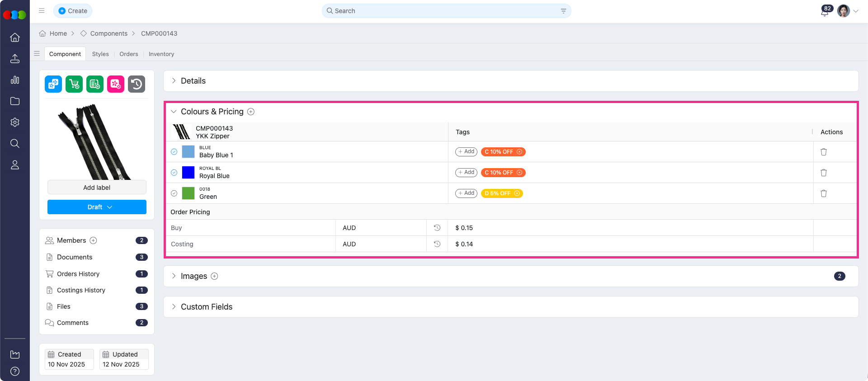The height and width of the screenshot is (381, 868).
Task: Delete the Green colour row
Action: point(823,193)
